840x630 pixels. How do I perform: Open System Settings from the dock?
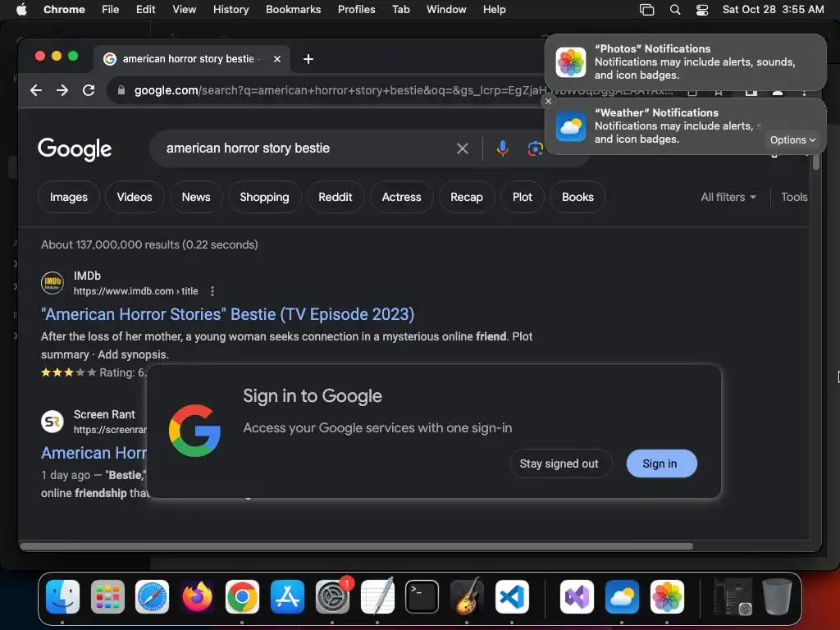click(x=332, y=596)
